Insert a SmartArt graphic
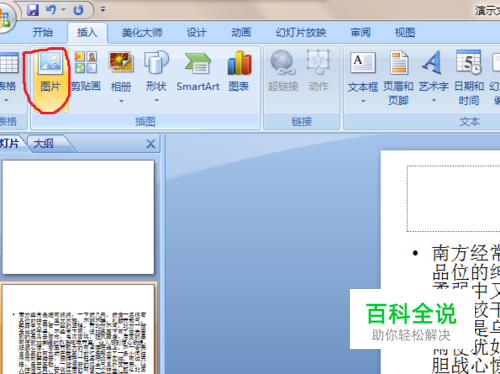The width and height of the screenshot is (500, 374). pos(198,72)
